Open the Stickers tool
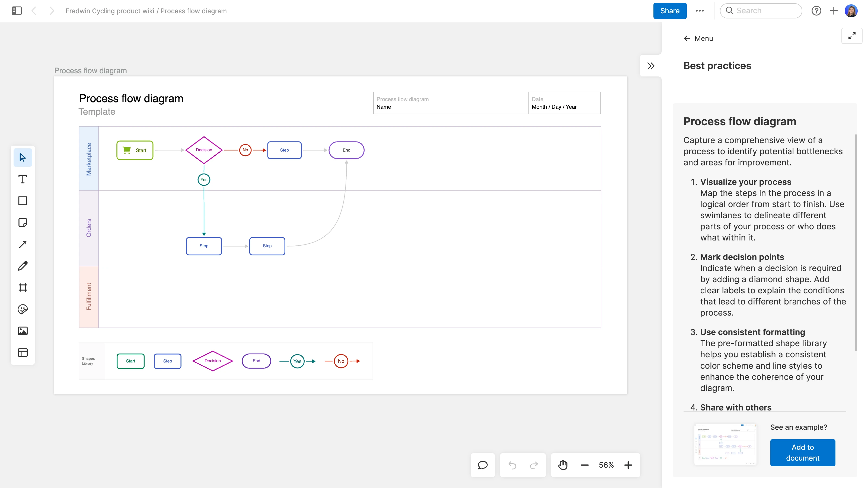868x488 pixels. [22, 309]
